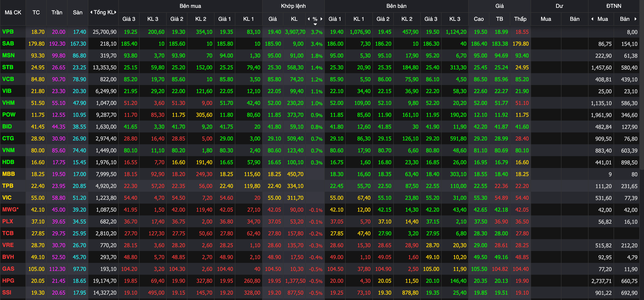Open the GAS stock symbol
This screenshot has height=300, width=644.
[x=8, y=269]
